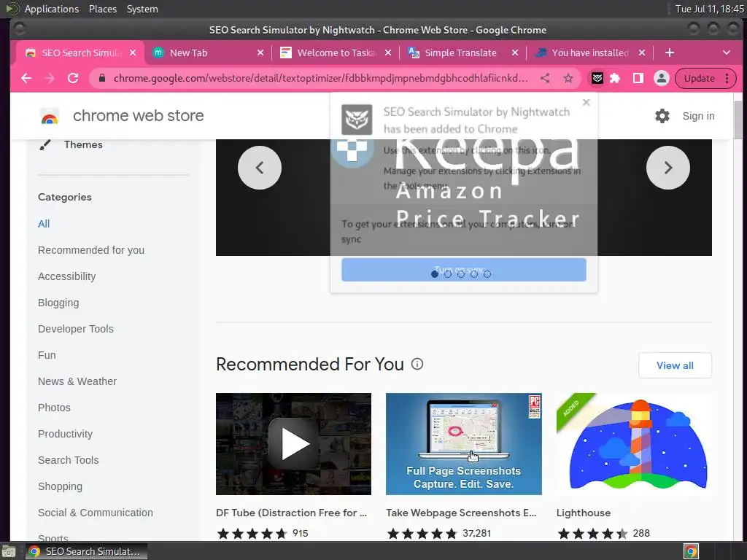
Task: Open the Nightwatch owl extension icon in toolbar
Action: pos(597,78)
